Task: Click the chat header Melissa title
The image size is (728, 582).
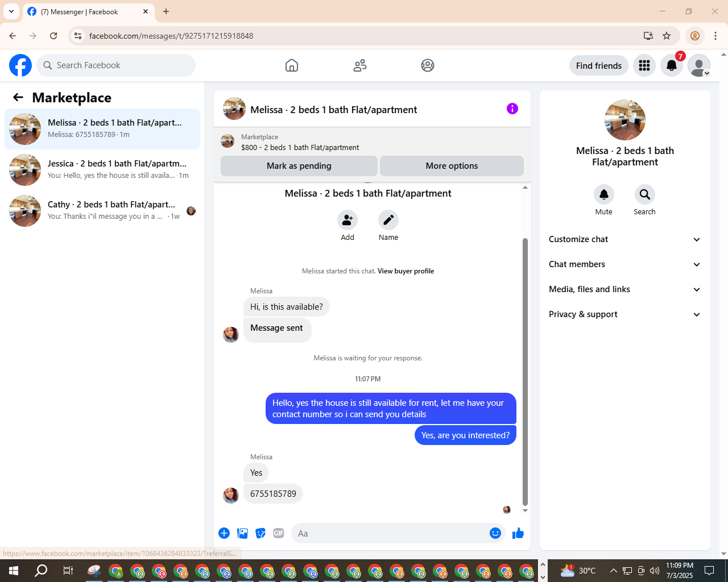Action: [333, 110]
